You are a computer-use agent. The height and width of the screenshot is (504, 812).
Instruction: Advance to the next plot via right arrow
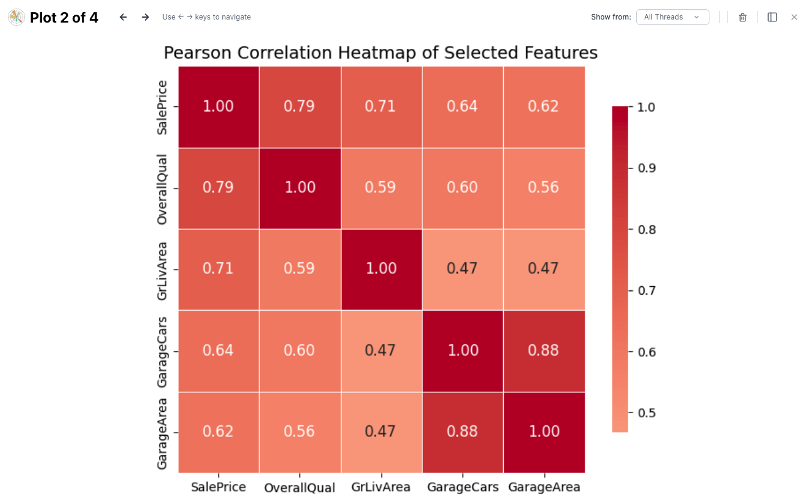[x=145, y=17]
